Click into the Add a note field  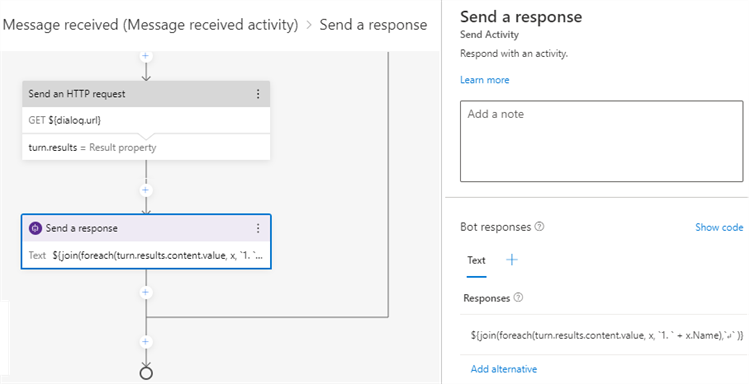coord(602,141)
